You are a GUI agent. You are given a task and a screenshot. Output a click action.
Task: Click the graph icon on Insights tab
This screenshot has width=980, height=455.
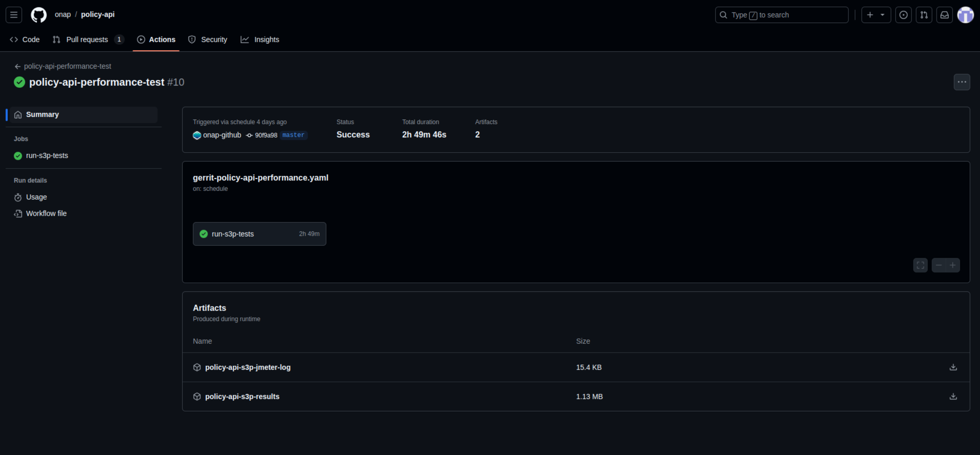[x=245, y=39]
